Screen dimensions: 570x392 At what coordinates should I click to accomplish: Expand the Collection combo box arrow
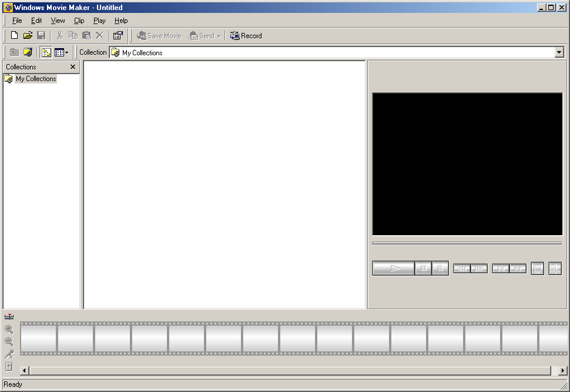559,52
